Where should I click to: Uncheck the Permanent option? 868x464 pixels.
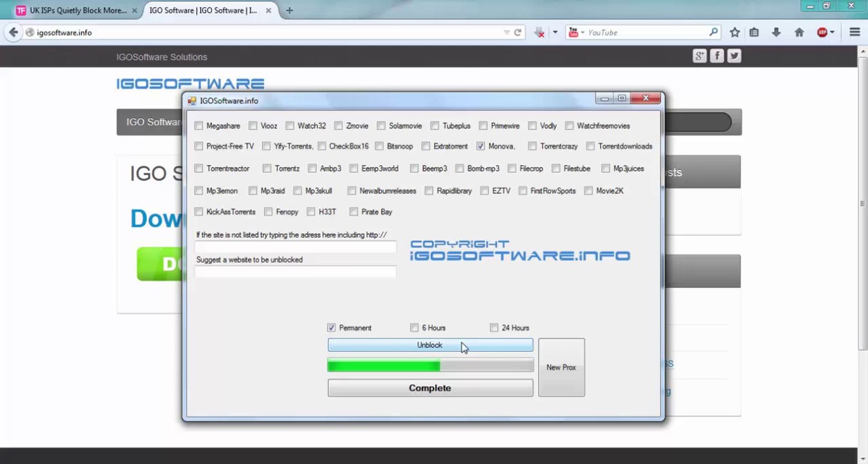pyautogui.click(x=331, y=327)
